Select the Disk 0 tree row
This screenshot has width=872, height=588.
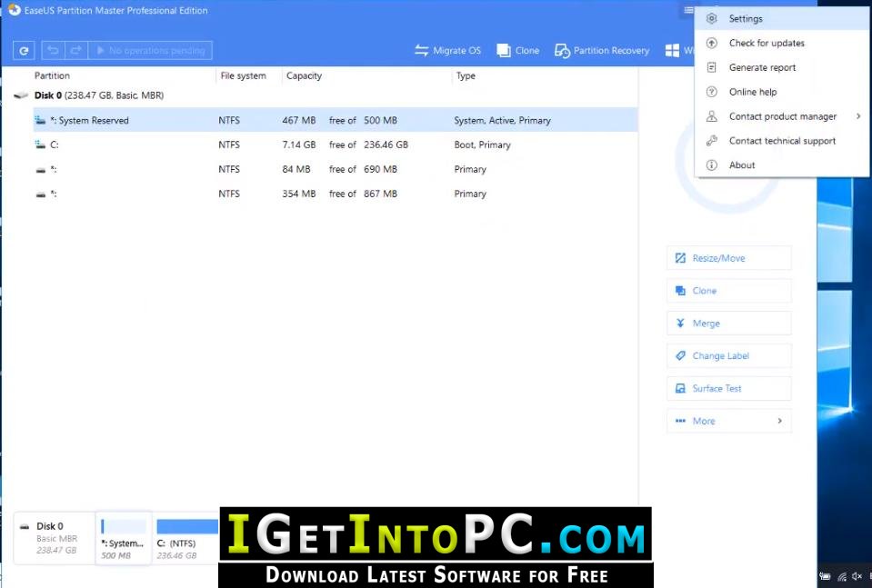(x=326, y=95)
